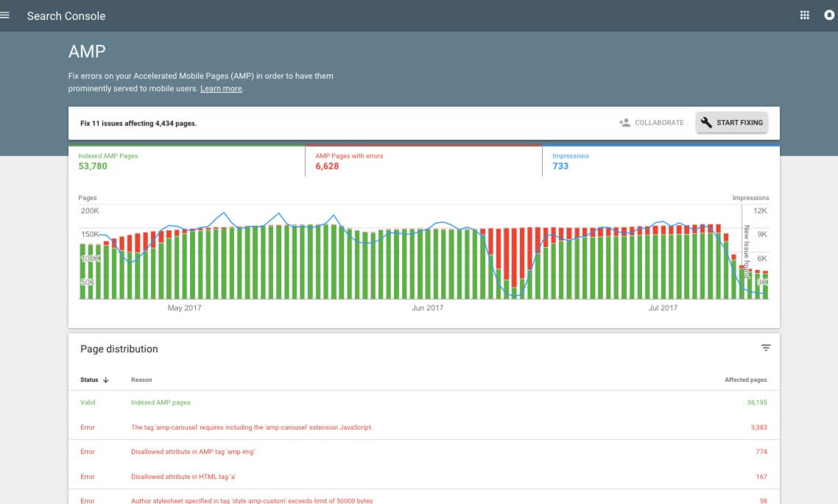
Task: Click the Search Console header title
Action: pos(66,15)
